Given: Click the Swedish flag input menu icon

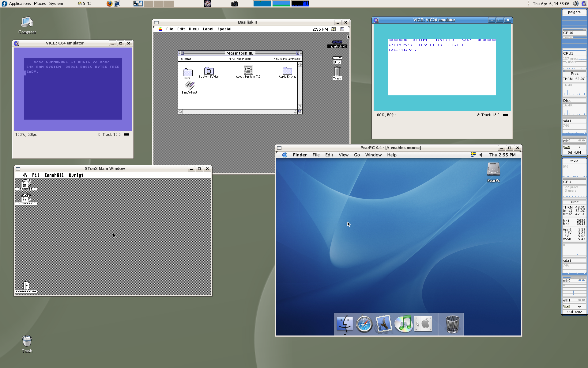Looking at the screenshot, I should (x=473, y=155).
